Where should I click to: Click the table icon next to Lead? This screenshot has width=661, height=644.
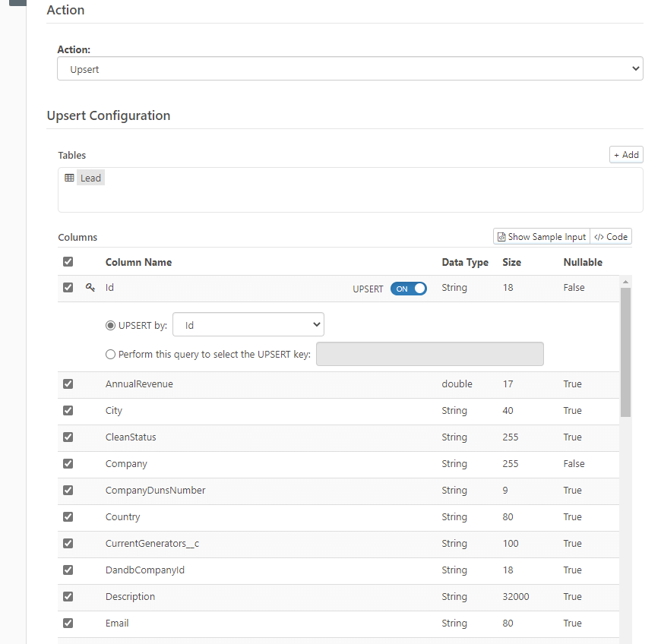(x=69, y=178)
